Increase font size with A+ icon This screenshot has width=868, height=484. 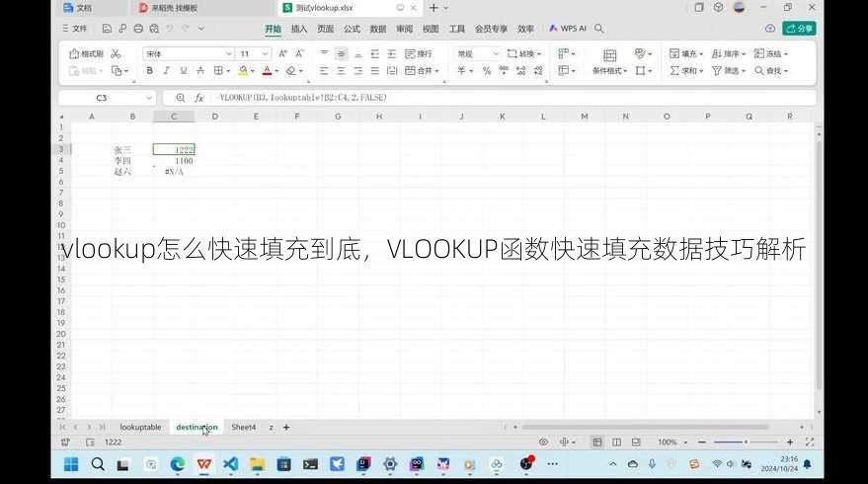pos(282,53)
